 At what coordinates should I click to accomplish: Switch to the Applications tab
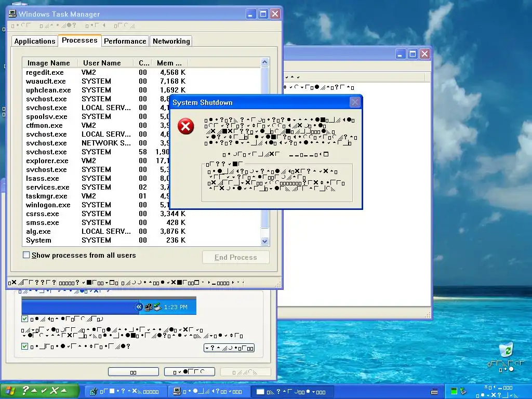tap(34, 41)
